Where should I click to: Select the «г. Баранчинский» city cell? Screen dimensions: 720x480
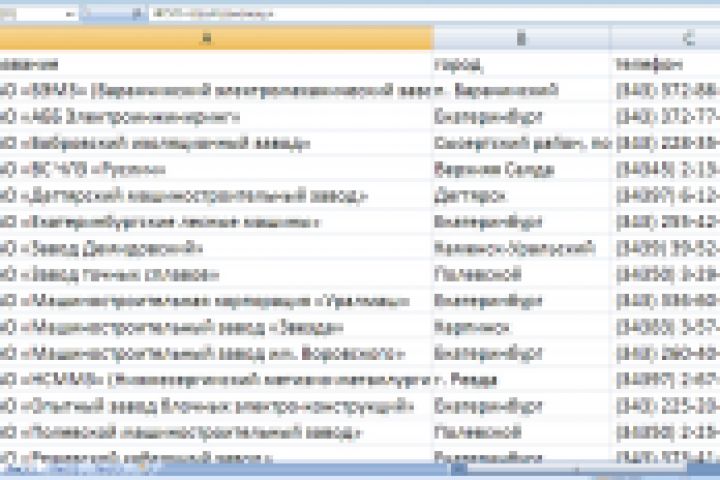coord(522,90)
